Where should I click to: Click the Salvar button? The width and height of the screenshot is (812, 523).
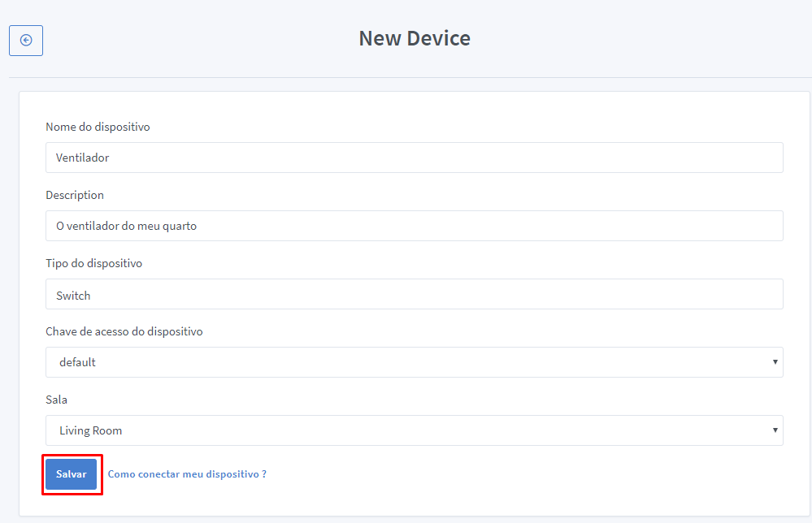click(x=72, y=474)
